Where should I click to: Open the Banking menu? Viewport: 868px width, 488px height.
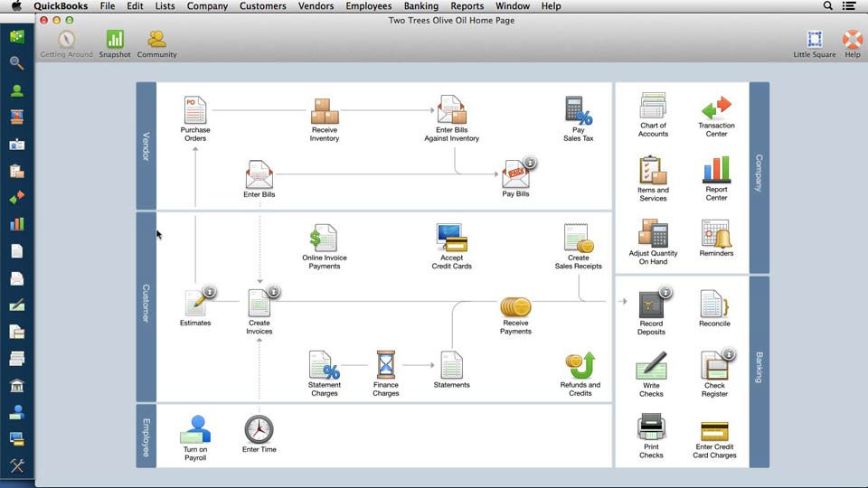click(421, 6)
